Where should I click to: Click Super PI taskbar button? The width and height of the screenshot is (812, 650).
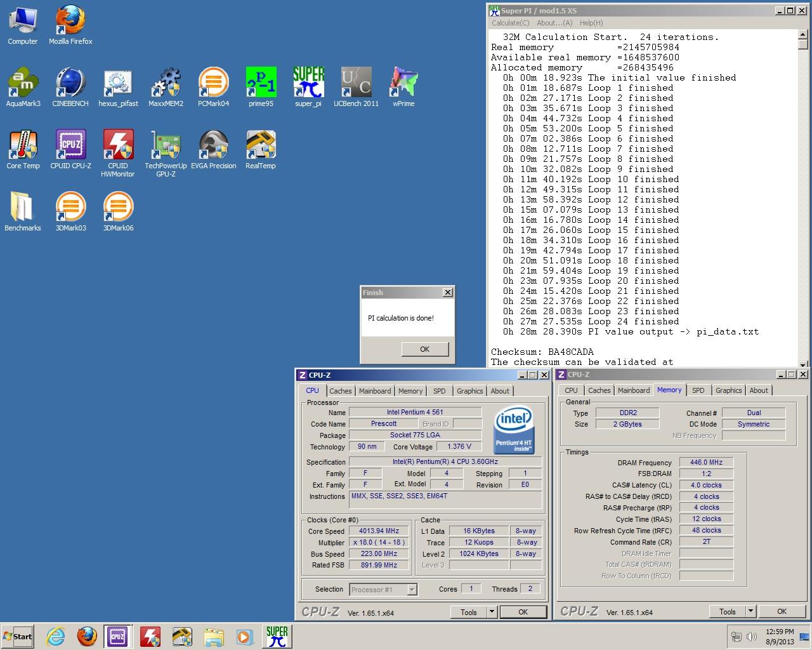[x=277, y=637]
